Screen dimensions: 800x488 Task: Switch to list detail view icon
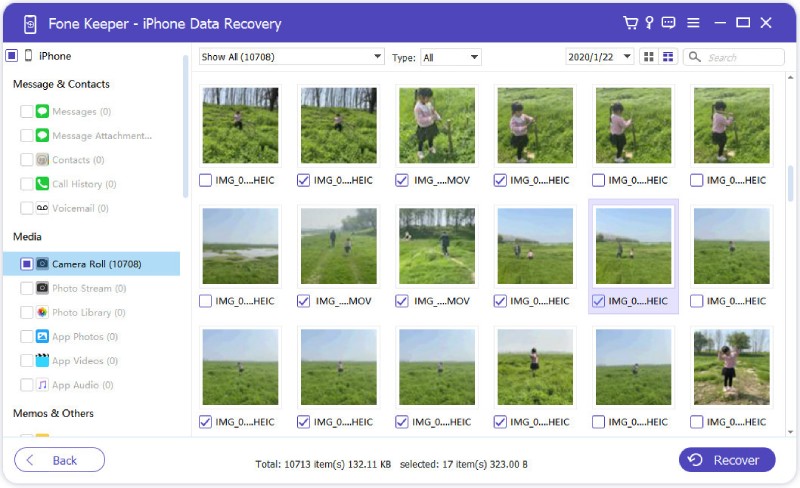pos(668,57)
